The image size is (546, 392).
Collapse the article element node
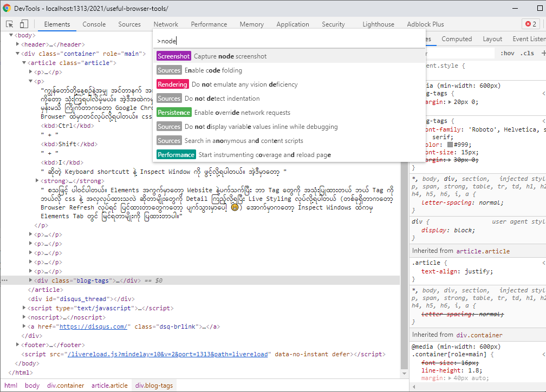[x=24, y=63]
